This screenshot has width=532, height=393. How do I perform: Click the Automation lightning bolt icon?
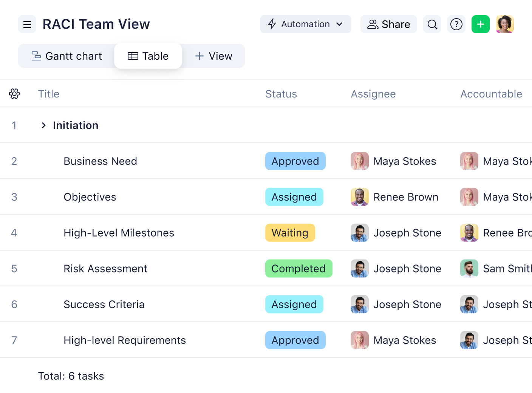(x=272, y=24)
